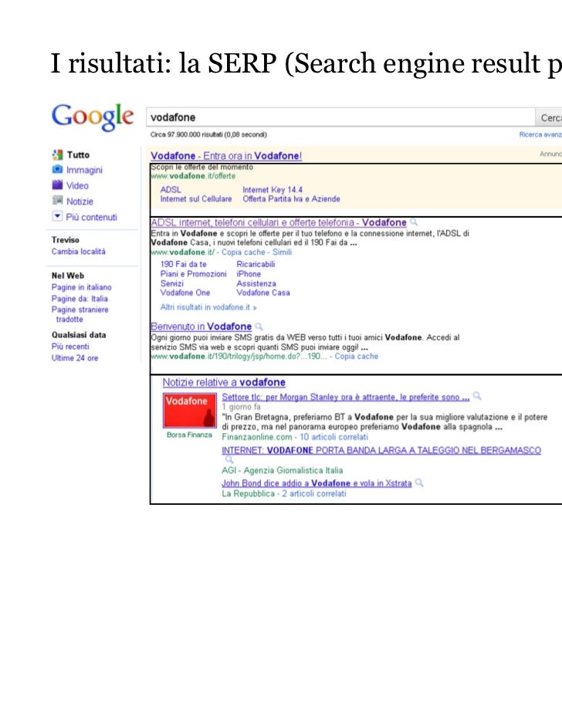The image size is (562, 728).
Task: Click the Tutto filter icon
Action: tap(57, 154)
